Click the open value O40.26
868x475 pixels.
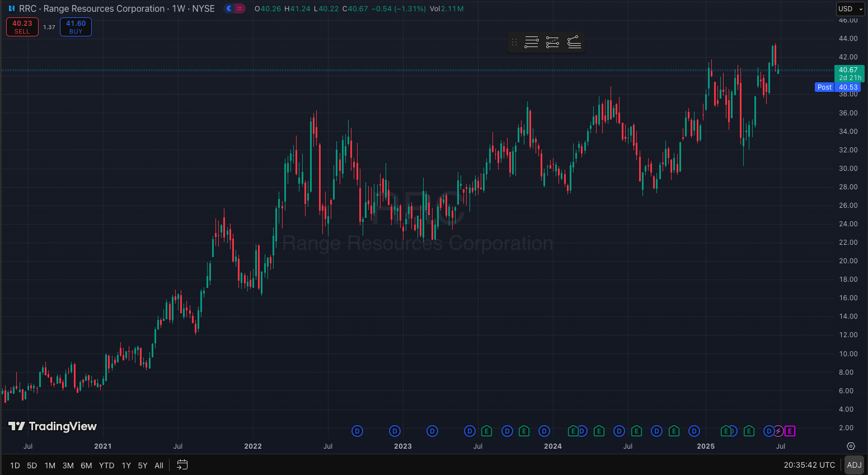(268, 9)
